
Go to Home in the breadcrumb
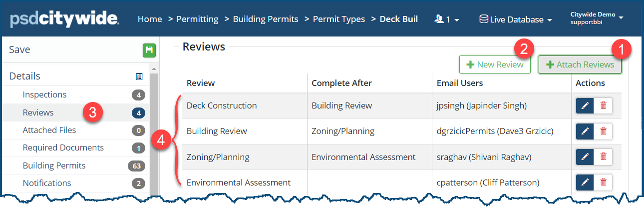(x=150, y=19)
